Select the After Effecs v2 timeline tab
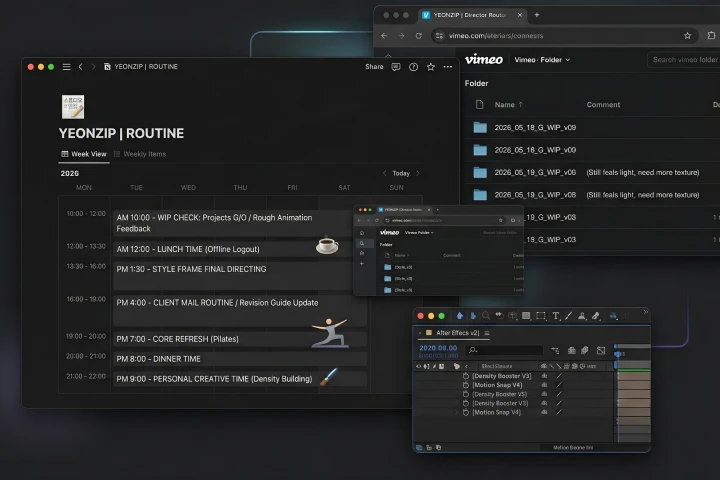The height and width of the screenshot is (480, 720). pos(454,333)
